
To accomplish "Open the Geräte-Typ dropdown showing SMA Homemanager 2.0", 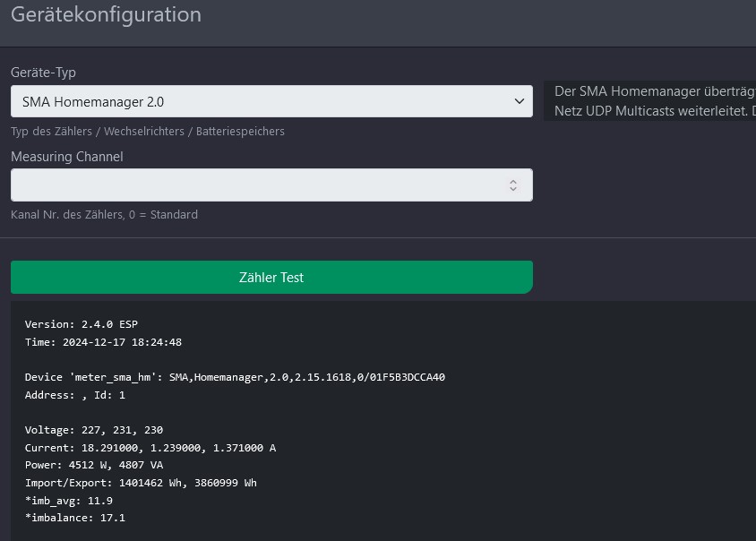I will pos(271,101).
